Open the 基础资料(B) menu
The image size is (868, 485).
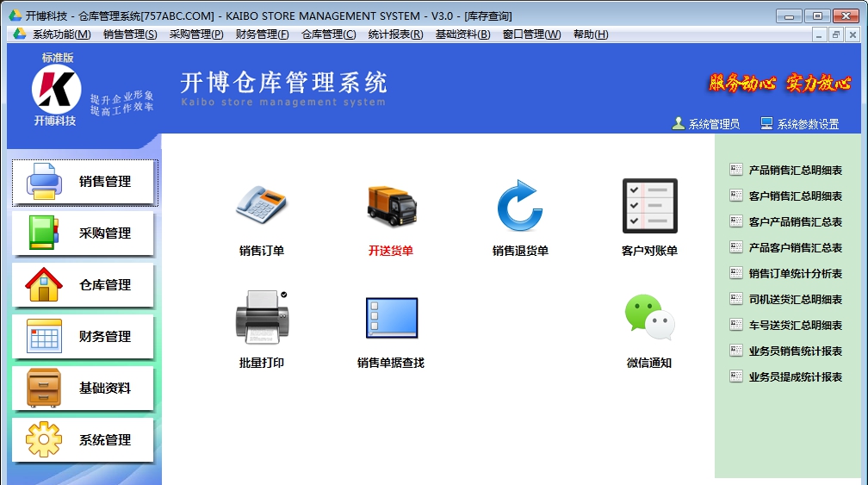point(462,34)
